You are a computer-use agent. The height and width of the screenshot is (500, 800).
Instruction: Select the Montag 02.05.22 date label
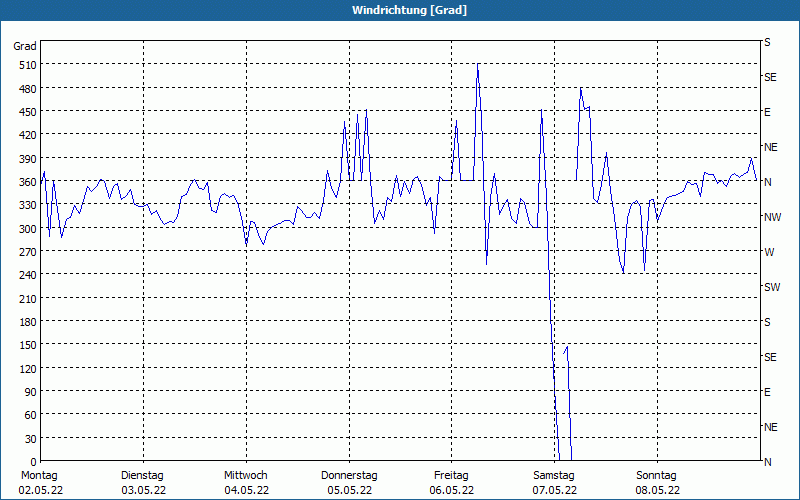tap(38, 482)
